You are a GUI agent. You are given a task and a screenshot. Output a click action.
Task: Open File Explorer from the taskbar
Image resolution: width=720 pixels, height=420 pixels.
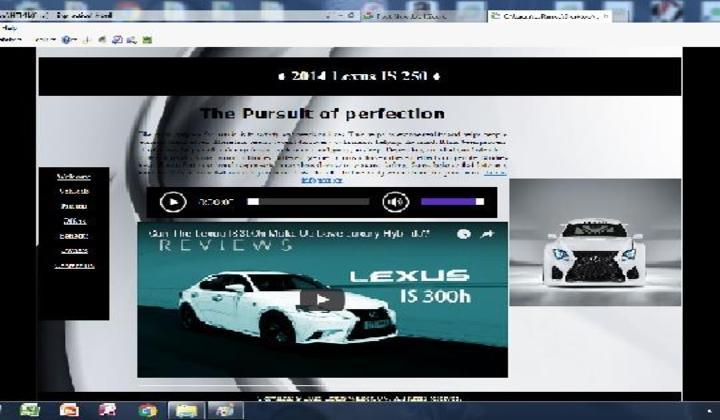pyautogui.click(x=186, y=410)
